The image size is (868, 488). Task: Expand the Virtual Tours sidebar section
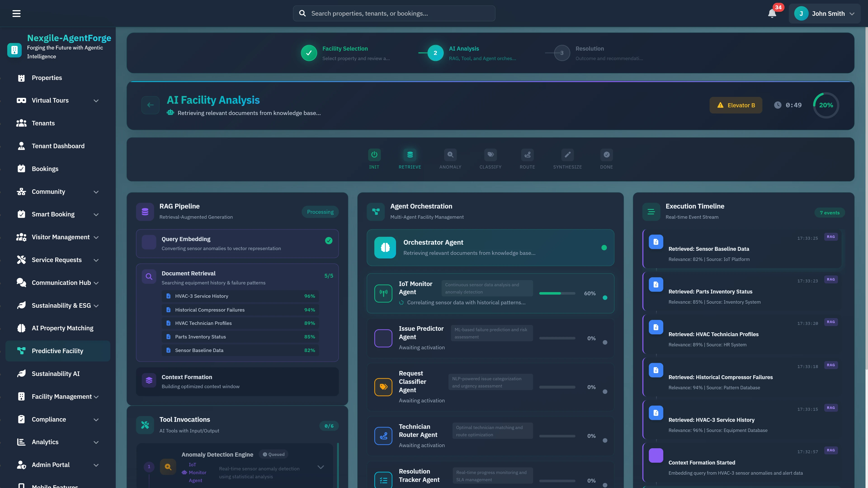click(96, 101)
